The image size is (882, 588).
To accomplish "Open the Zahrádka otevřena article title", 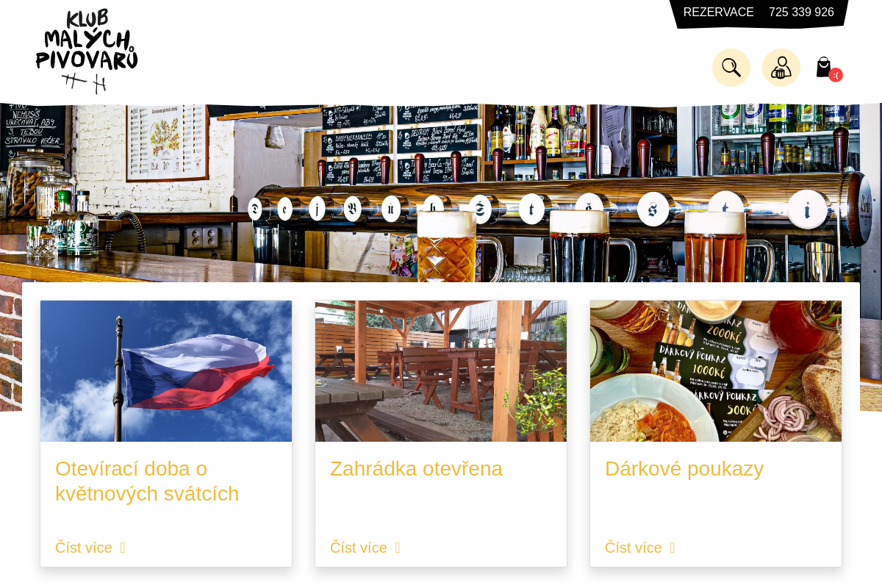I will point(416,469).
